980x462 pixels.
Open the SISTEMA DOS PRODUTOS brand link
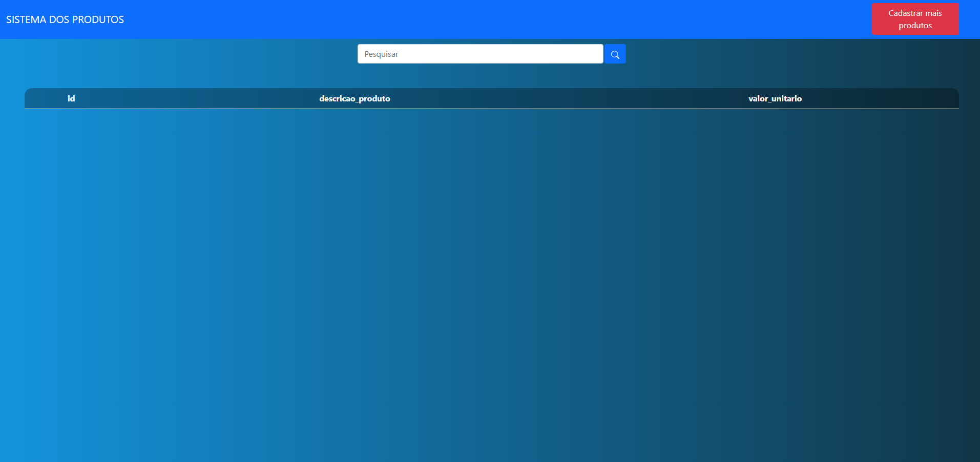point(65,19)
